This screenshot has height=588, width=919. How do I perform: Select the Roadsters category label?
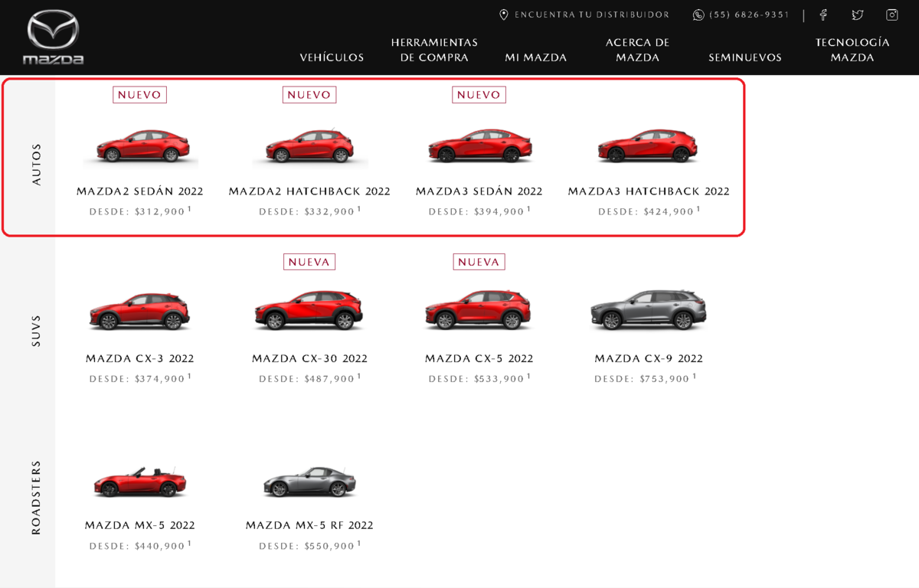(37, 498)
